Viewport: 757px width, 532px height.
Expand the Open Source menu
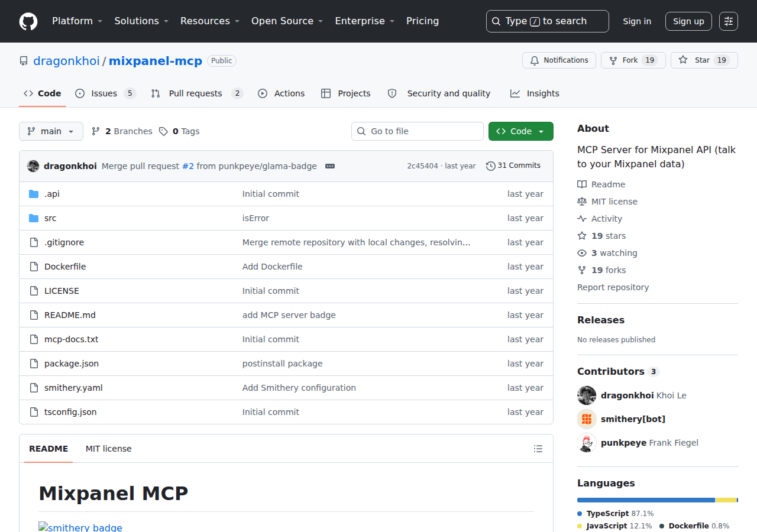tap(287, 21)
